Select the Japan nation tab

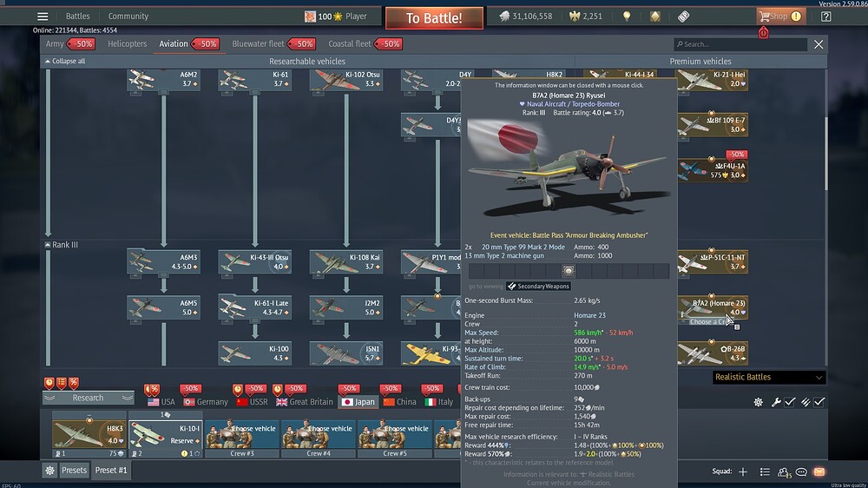358,401
